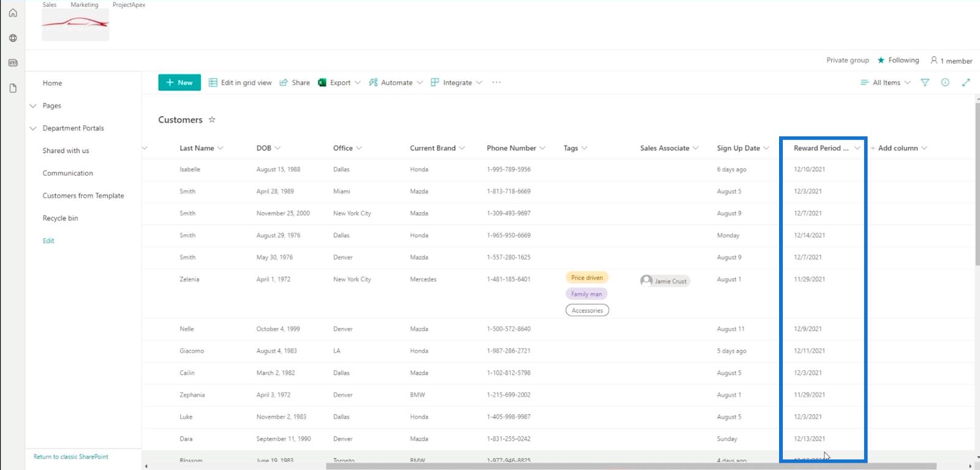Click the horizontal scrollbar left arrow
This screenshot has width=980, height=470.
(x=146, y=466)
